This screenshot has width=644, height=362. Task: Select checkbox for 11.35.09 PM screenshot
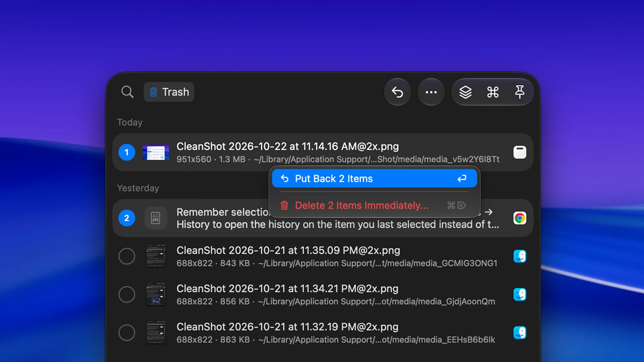click(127, 256)
